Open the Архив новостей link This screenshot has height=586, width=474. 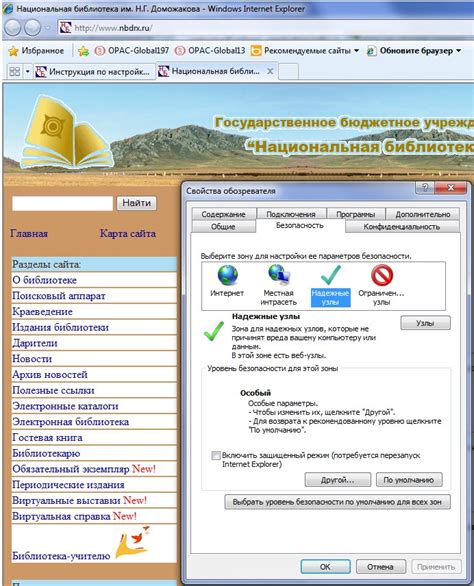(x=50, y=374)
